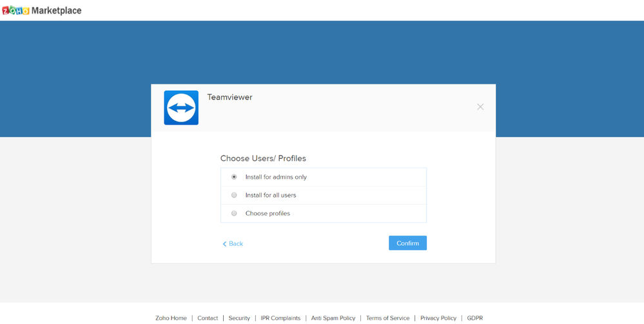
Task: Close the Teamviewer install dialog
Action: pyautogui.click(x=480, y=107)
